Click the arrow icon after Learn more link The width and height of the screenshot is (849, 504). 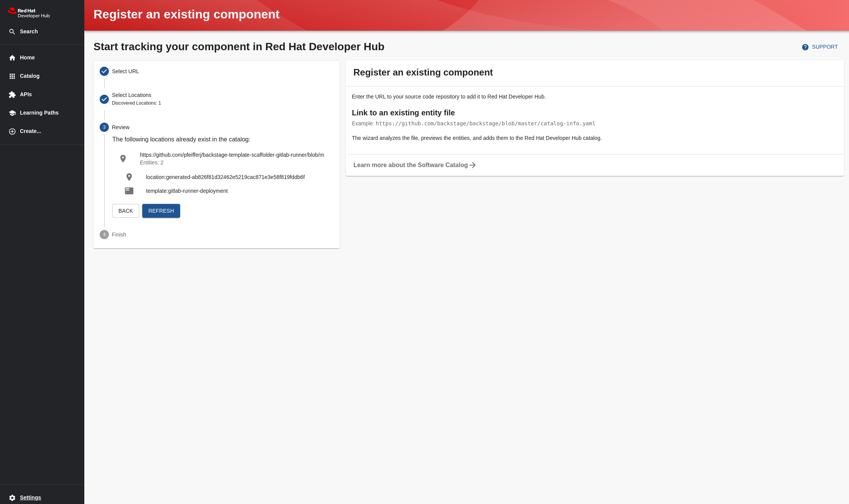[x=473, y=165]
